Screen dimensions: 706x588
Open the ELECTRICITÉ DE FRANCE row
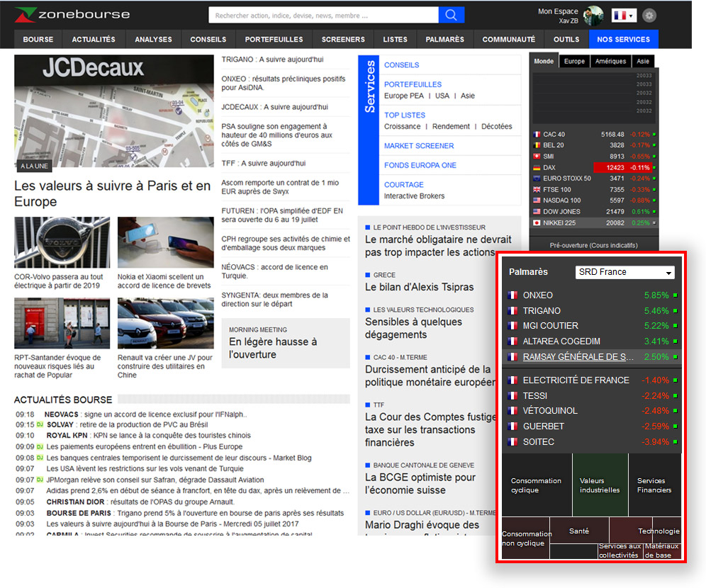click(x=592, y=380)
